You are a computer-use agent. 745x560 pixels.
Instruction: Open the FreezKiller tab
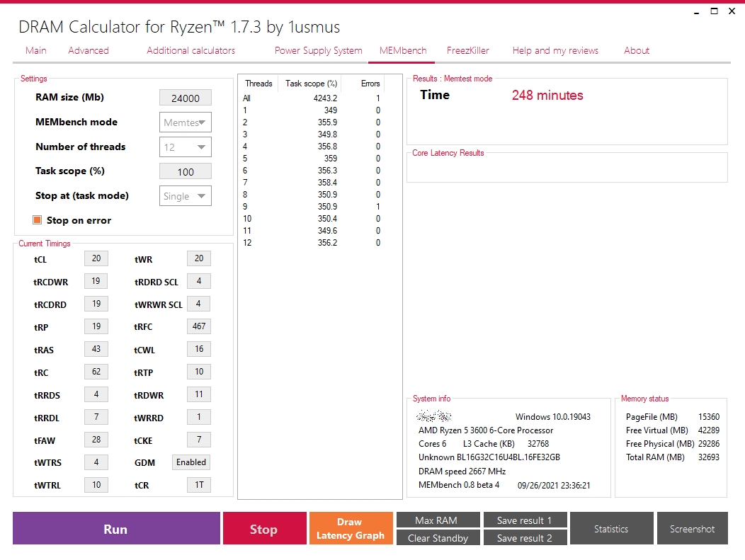pyautogui.click(x=468, y=50)
